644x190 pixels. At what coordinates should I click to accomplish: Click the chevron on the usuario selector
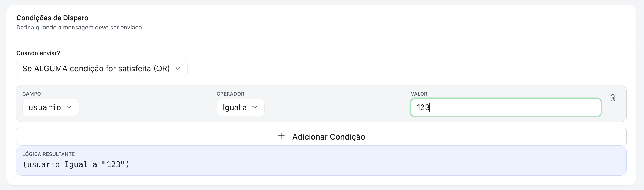pos(69,107)
